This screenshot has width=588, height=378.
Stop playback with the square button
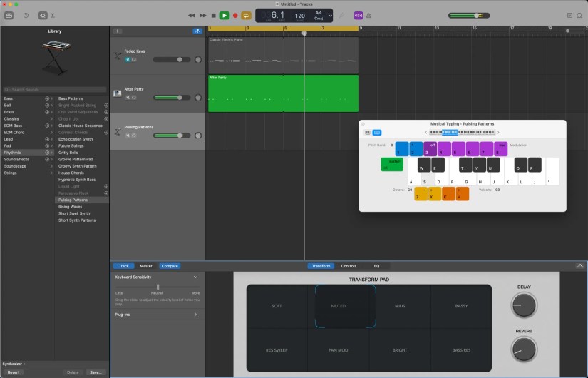pyautogui.click(x=213, y=16)
